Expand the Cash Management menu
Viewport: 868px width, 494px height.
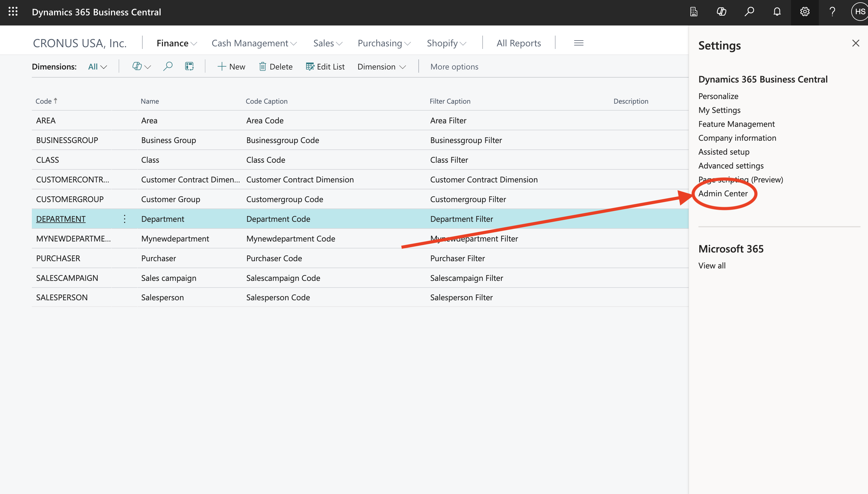coord(254,43)
